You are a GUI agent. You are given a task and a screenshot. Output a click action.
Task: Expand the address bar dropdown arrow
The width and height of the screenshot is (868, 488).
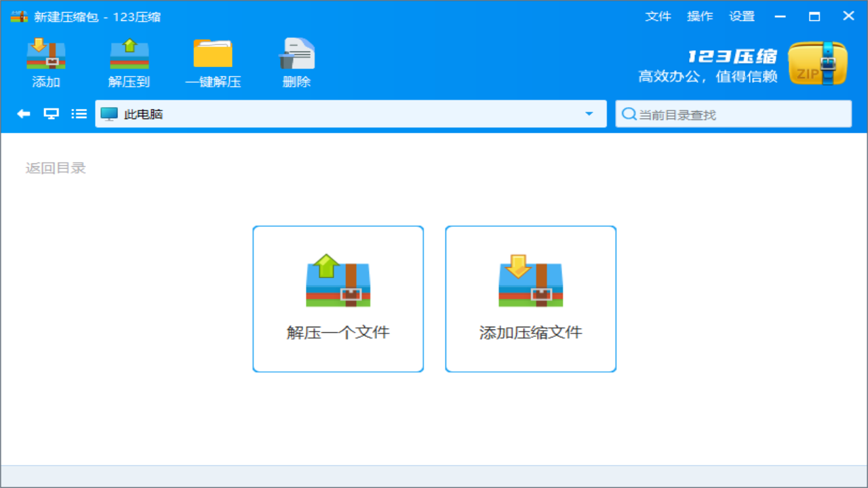tap(588, 113)
